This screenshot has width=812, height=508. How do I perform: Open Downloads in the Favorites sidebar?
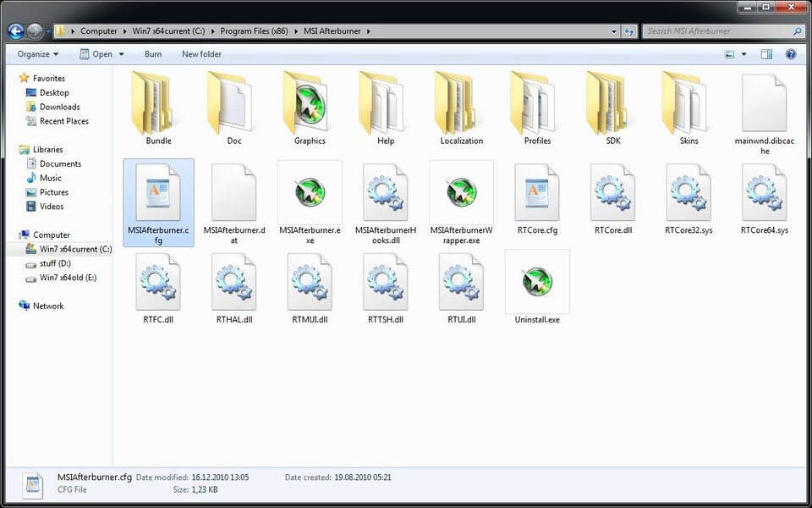point(59,107)
